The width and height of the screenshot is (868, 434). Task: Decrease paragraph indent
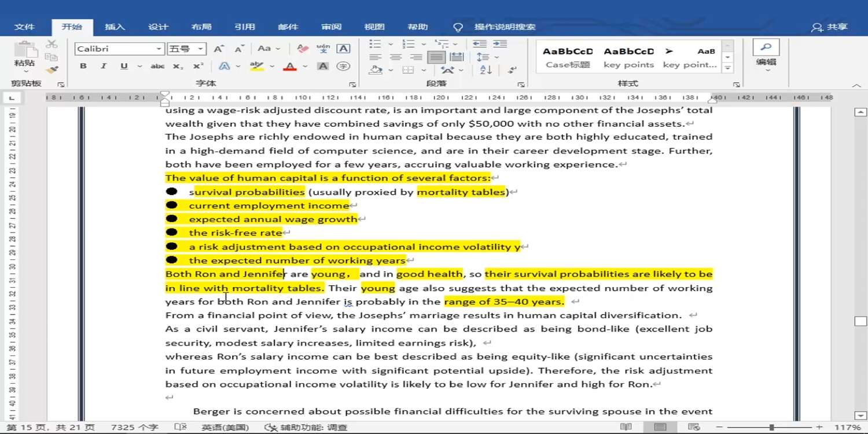479,44
